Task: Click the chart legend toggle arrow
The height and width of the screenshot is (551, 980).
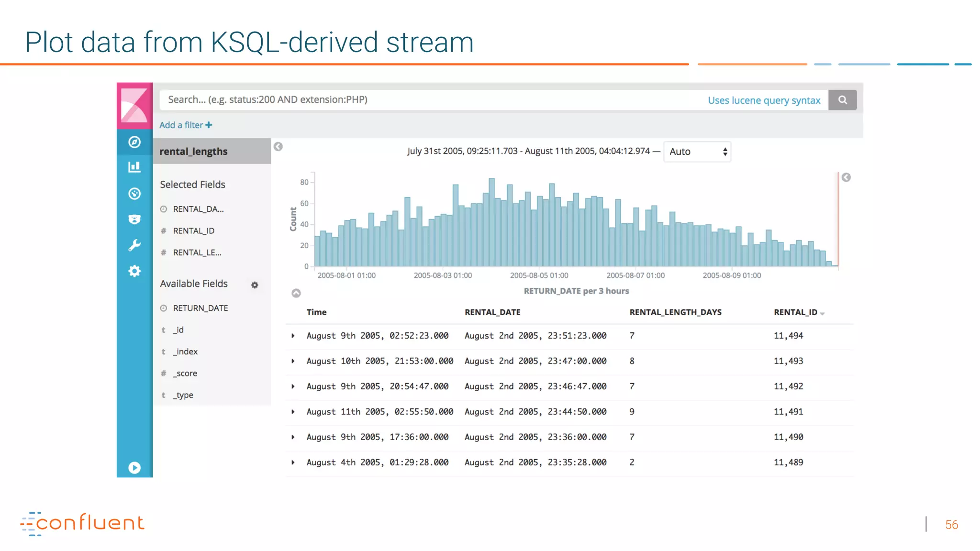Action: tap(846, 177)
